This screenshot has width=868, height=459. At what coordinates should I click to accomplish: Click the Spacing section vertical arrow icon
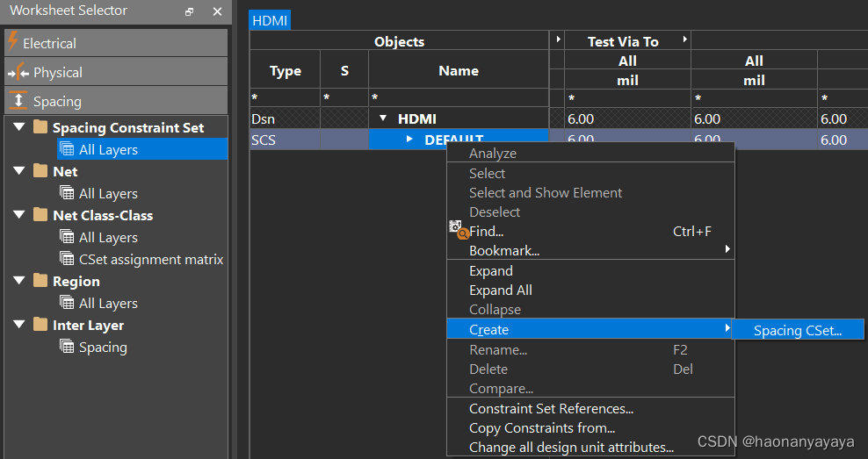pos(18,100)
